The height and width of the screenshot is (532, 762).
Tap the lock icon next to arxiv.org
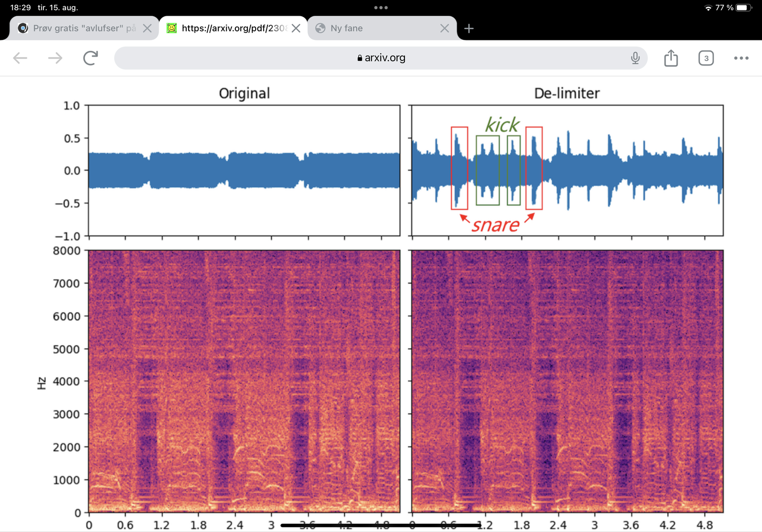pyautogui.click(x=360, y=58)
